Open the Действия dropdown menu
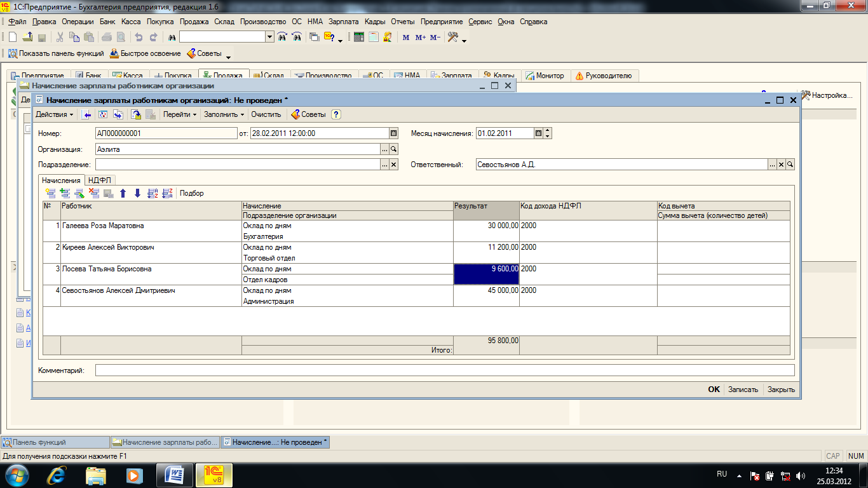Image resolution: width=868 pixels, height=488 pixels. (x=55, y=114)
